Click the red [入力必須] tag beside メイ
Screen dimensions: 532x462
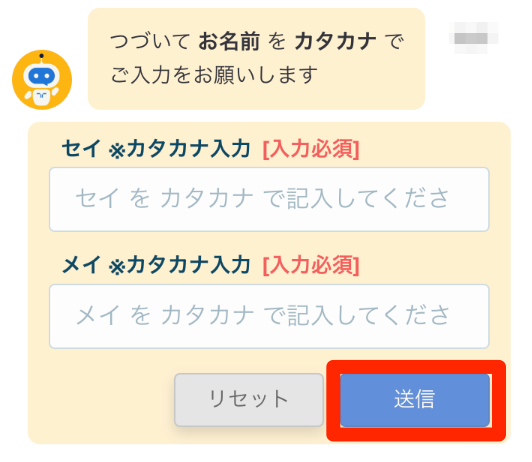pyautogui.click(x=311, y=265)
